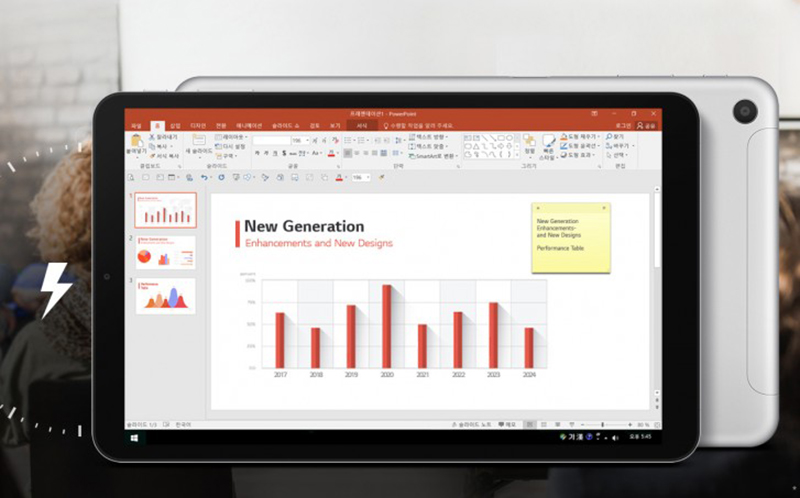Switch to the Design (디자인) tab
Image resolution: width=800 pixels, height=498 pixels.
coord(196,125)
